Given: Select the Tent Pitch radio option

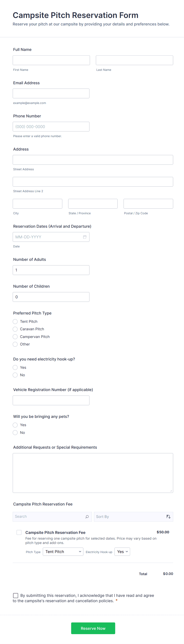Looking at the screenshot, I should pos(15,321).
